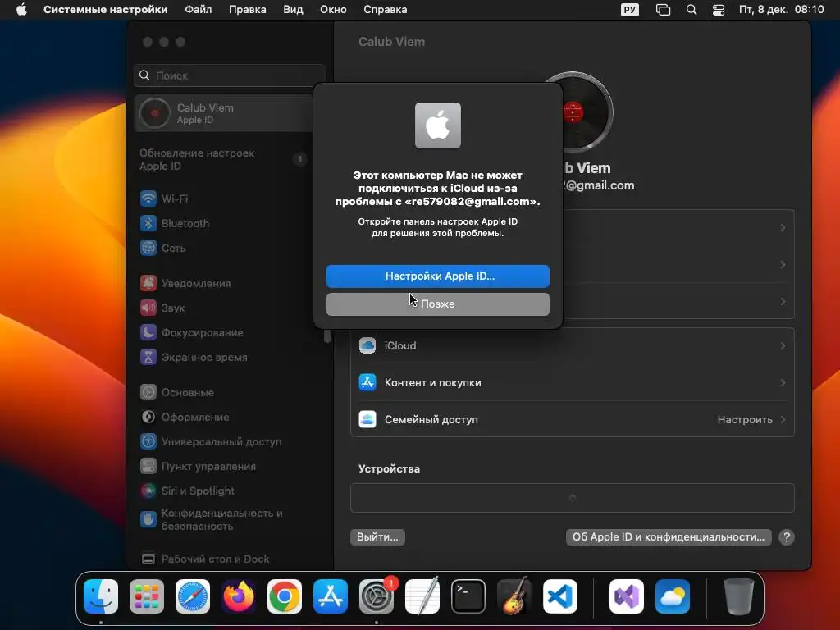
Task: Expand Семейный доступ row chevron
Action: click(783, 420)
